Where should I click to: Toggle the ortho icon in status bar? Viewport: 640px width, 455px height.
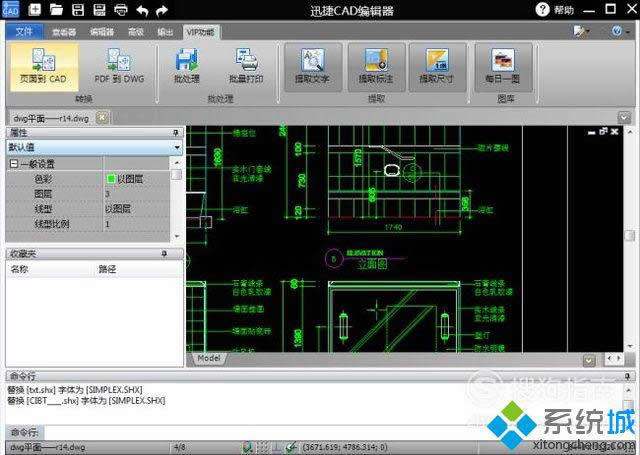click(x=276, y=448)
